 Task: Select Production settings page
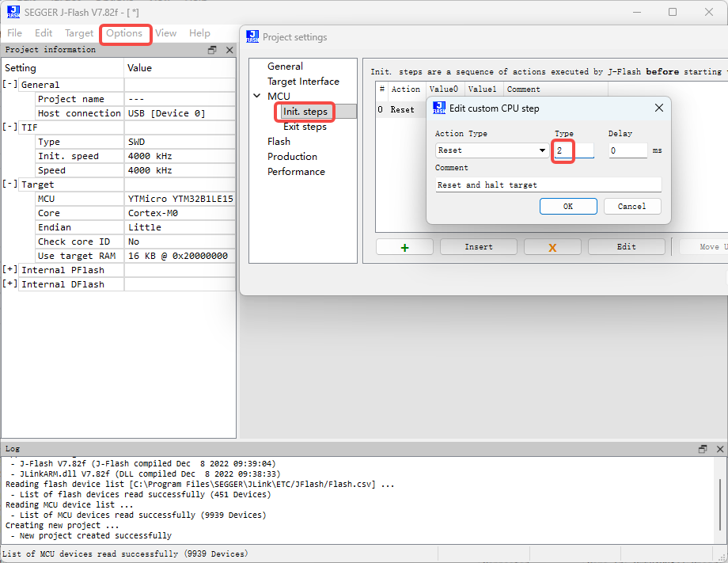(x=292, y=157)
